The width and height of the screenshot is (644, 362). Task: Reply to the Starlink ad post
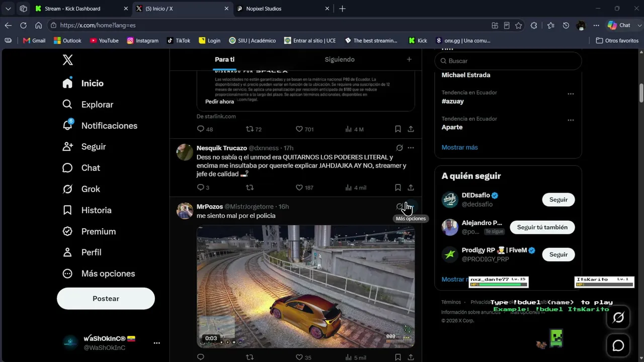(x=200, y=129)
